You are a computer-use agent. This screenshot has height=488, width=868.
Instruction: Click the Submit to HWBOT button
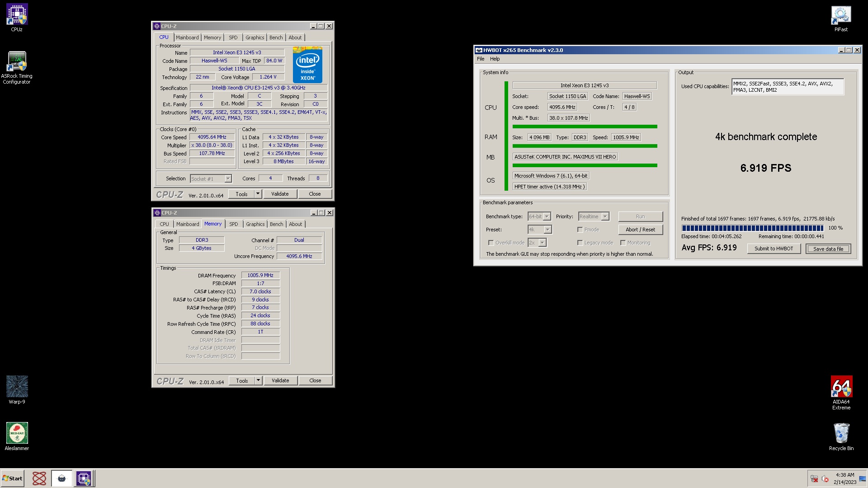pos(774,249)
